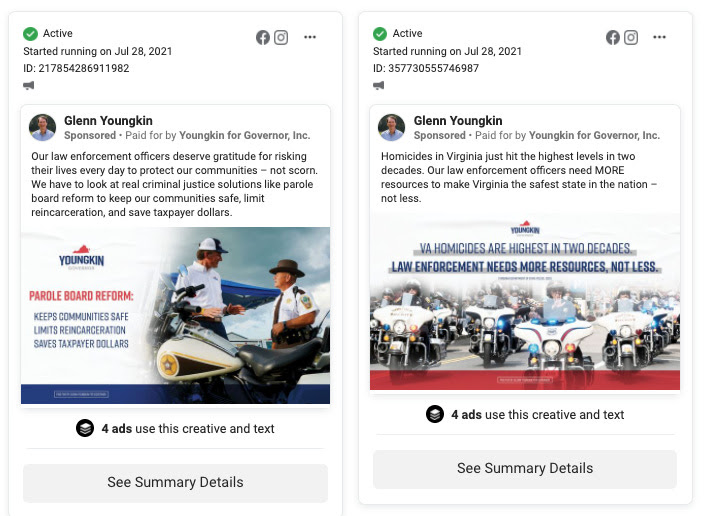Select ad ID 357730555746987 text

pyautogui.click(x=426, y=68)
